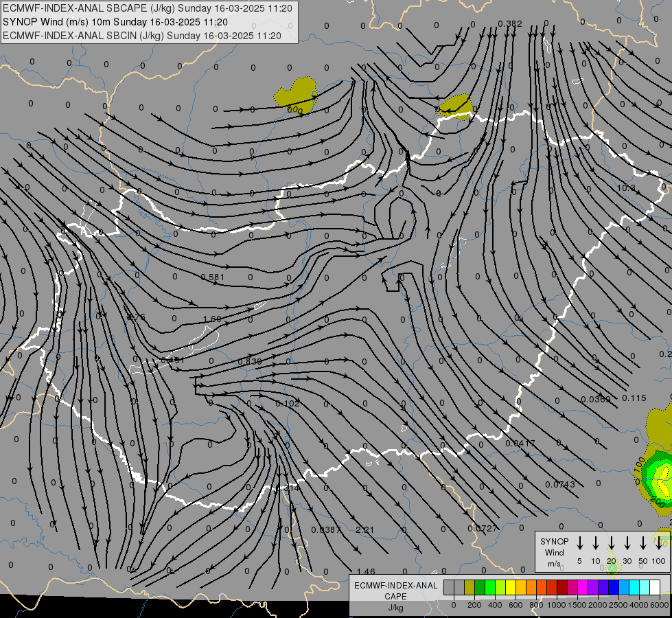Click the map value 1.60
Screen dimensions: 672x618
click(211, 319)
